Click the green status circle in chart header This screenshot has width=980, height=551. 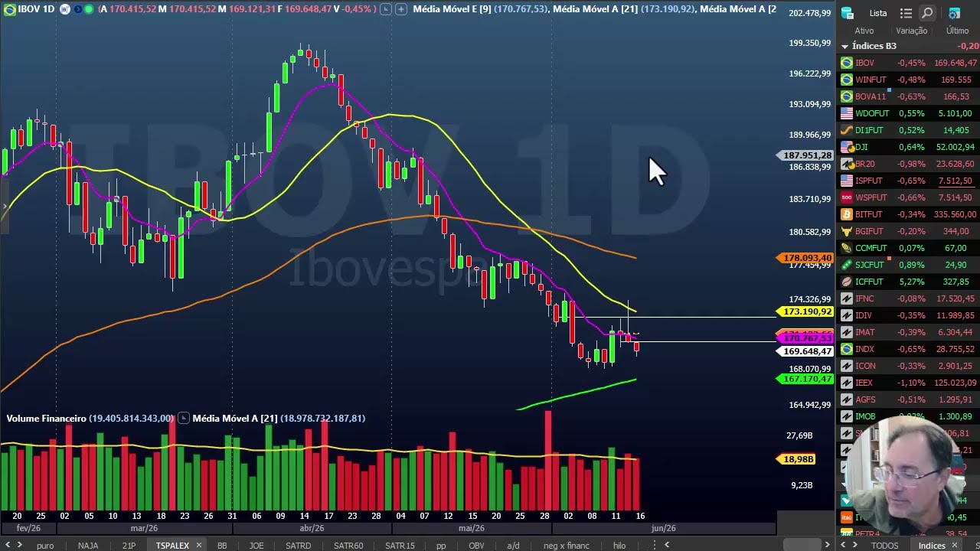click(90, 9)
